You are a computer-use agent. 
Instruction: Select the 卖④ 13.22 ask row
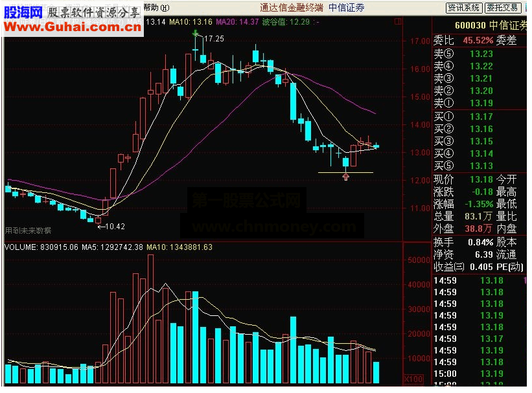[463, 66]
